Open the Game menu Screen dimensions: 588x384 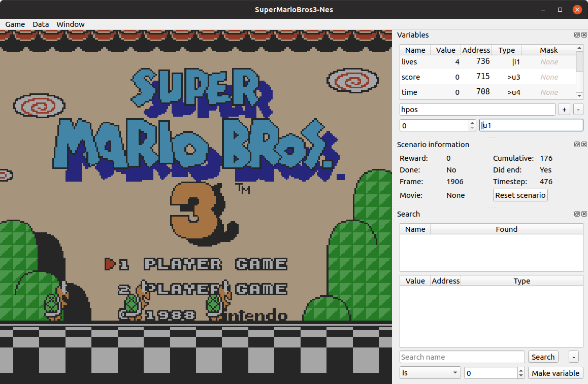click(15, 24)
